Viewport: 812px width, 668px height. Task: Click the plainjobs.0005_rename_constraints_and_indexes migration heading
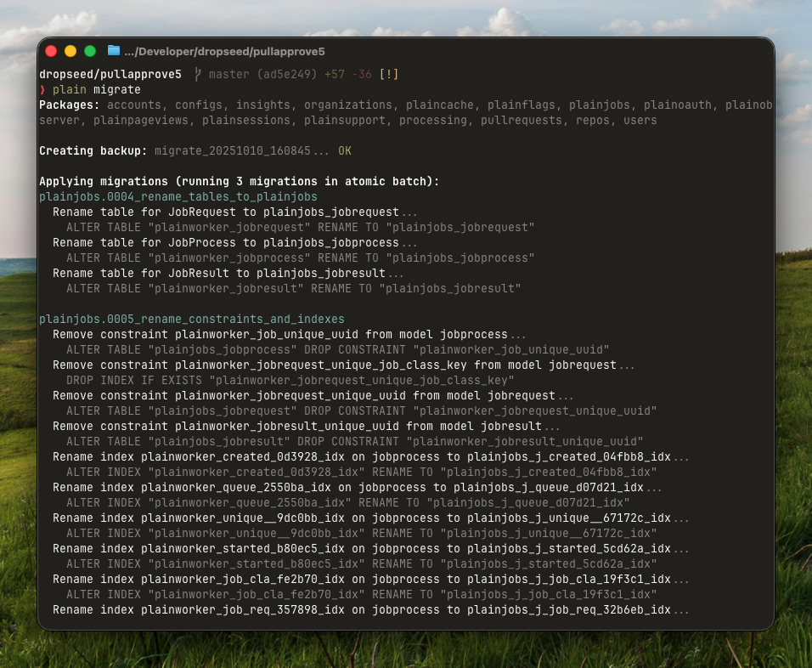(x=191, y=320)
